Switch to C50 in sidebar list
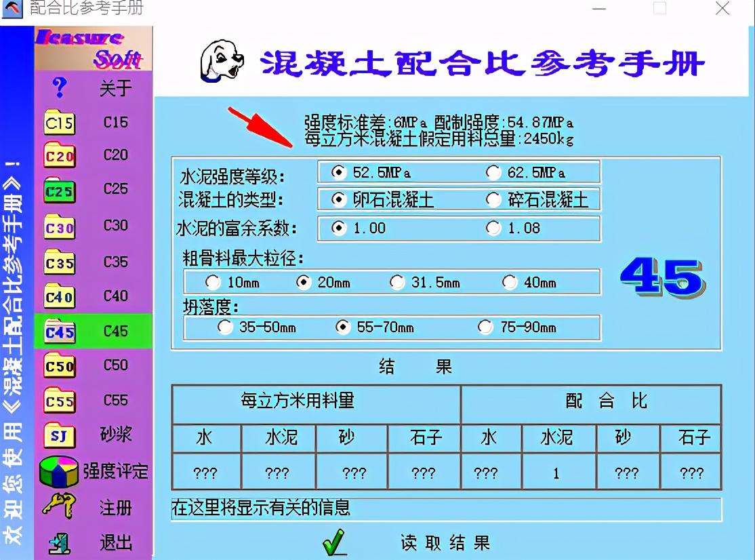 pyautogui.click(x=115, y=365)
